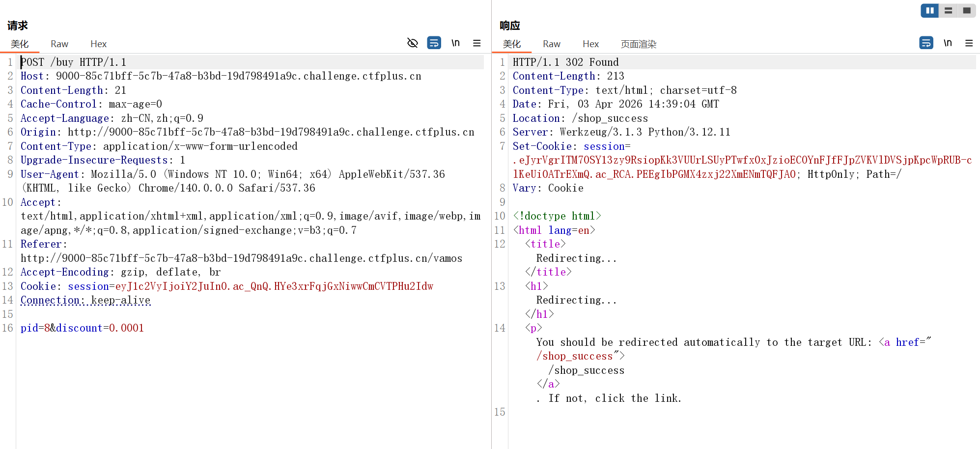Screen dimensions: 980x449
Task: Open the 页面渲染 render tab
Action: click(x=638, y=44)
